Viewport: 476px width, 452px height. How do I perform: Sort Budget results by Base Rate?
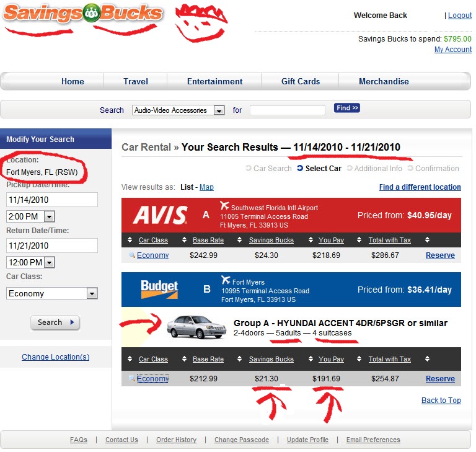(208, 359)
